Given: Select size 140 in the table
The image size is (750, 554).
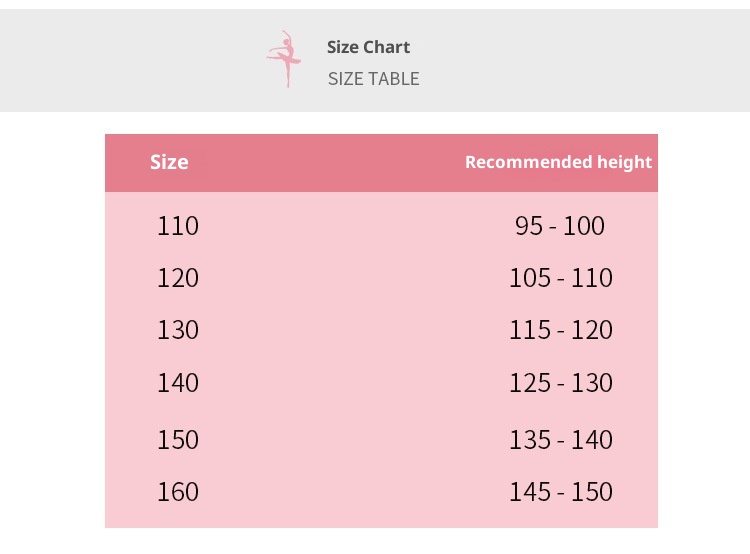Looking at the screenshot, I should [178, 383].
